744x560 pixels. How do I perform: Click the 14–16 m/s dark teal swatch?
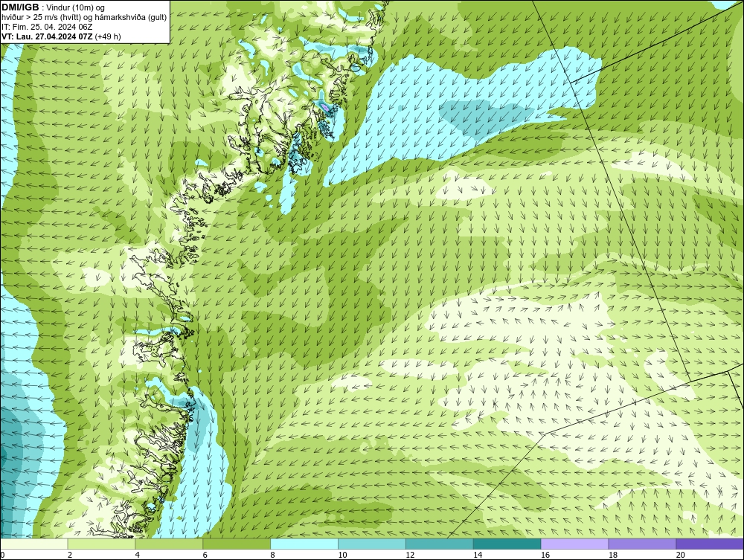[x=507, y=544]
